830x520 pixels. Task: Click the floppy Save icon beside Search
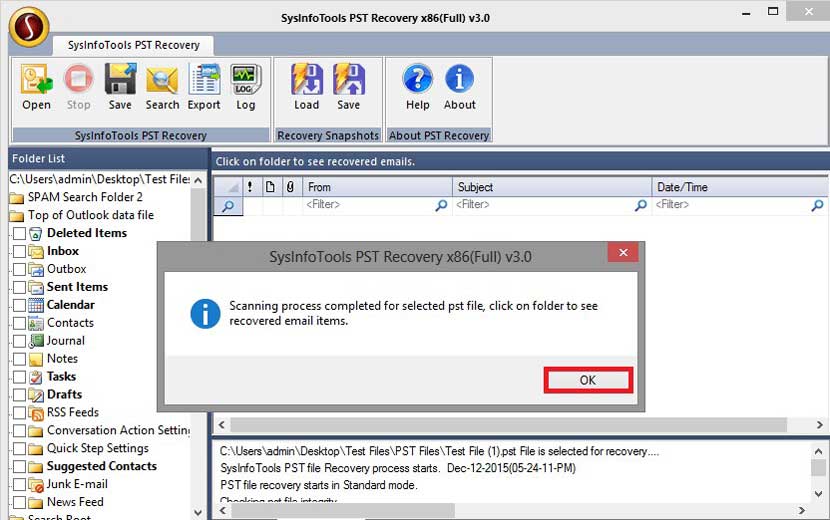pos(120,79)
